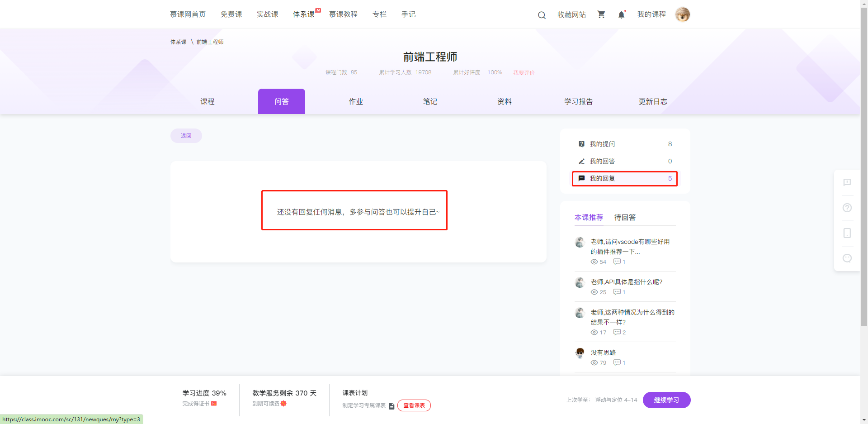The height and width of the screenshot is (424, 868).
Task: Click comment icon under 没有思路
Action: [x=617, y=362]
